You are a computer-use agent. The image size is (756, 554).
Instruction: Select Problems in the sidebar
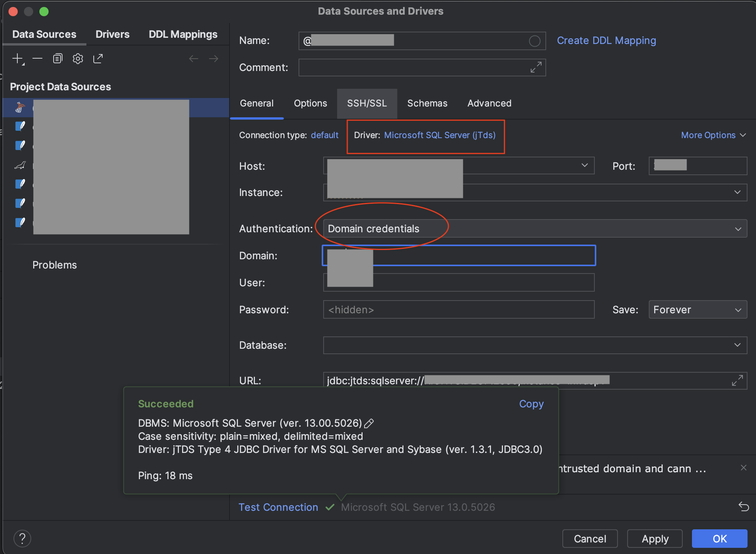[54, 265]
